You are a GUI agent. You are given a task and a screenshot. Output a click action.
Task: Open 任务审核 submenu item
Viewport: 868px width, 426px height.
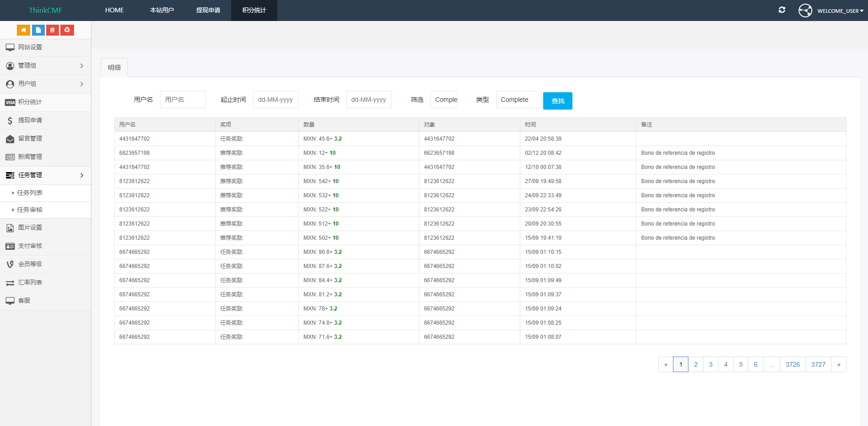[30, 210]
